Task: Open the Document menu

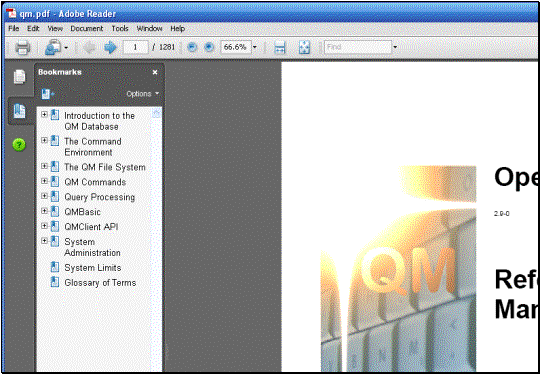Action: point(86,29)
